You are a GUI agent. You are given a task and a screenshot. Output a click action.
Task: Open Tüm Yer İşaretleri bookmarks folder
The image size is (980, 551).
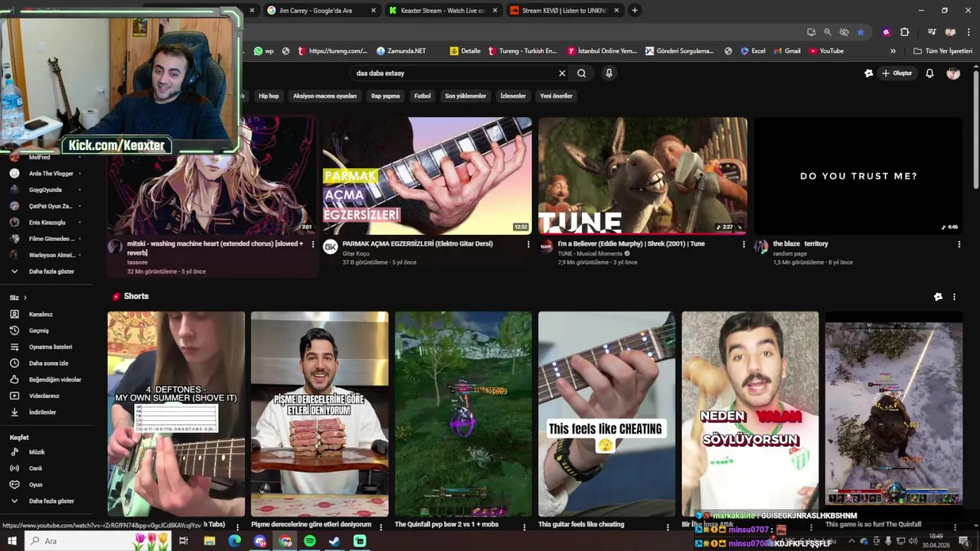(x=943, y=51)
